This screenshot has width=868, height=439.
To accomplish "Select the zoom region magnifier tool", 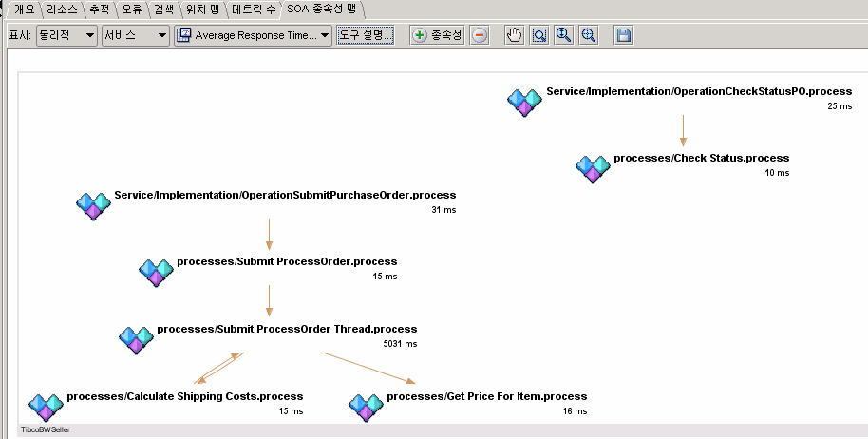I will tap(539, 35).
